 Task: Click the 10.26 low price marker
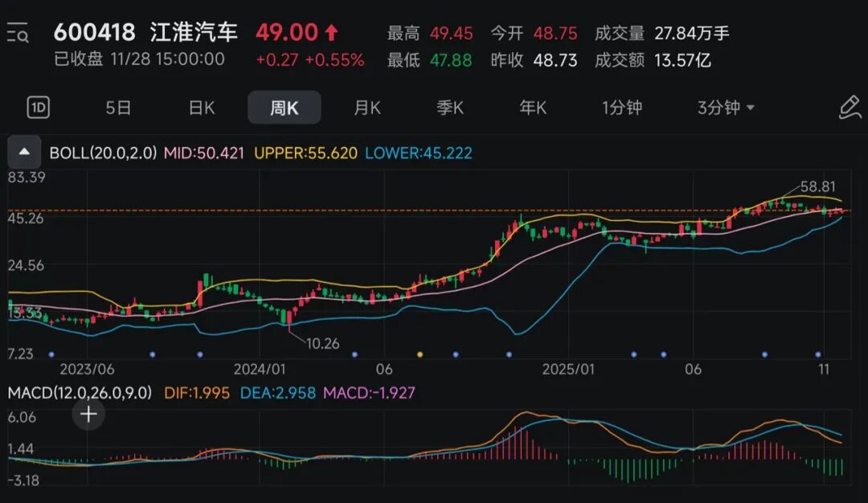tap(323, 344)
